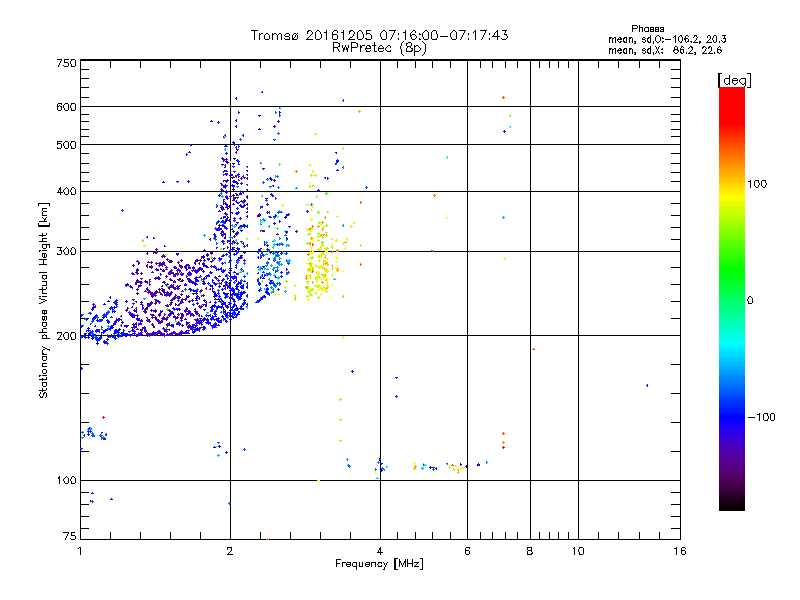Click the y-axis tick label '75'
The height and width of the screenshot is (600, 800).
(70, 536)
